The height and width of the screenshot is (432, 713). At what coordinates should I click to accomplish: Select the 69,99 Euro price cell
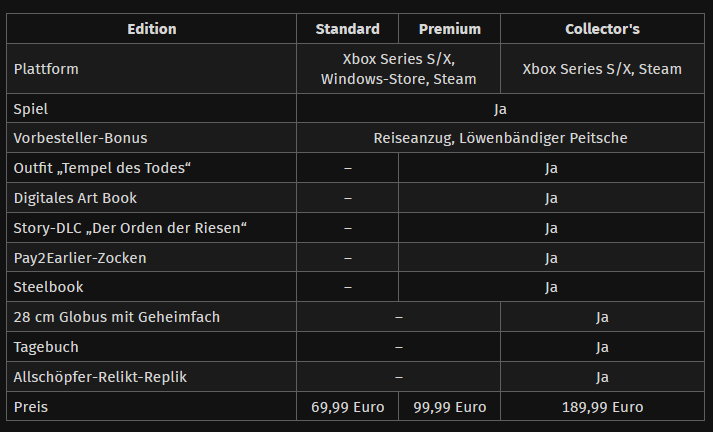click(x=347, y=407)
